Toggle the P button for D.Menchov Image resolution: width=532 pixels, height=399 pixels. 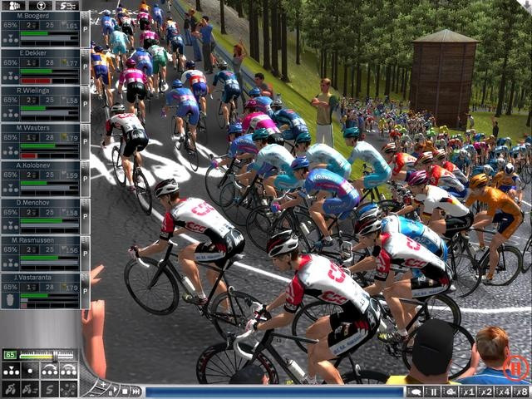(x=85, y=216)
